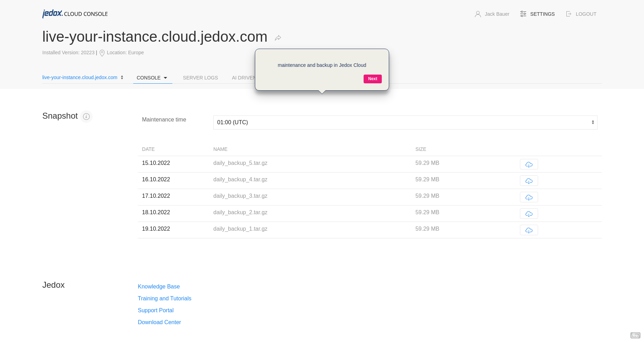
Task: Open SETTINGS in the top bar
Action: point(537,14)
